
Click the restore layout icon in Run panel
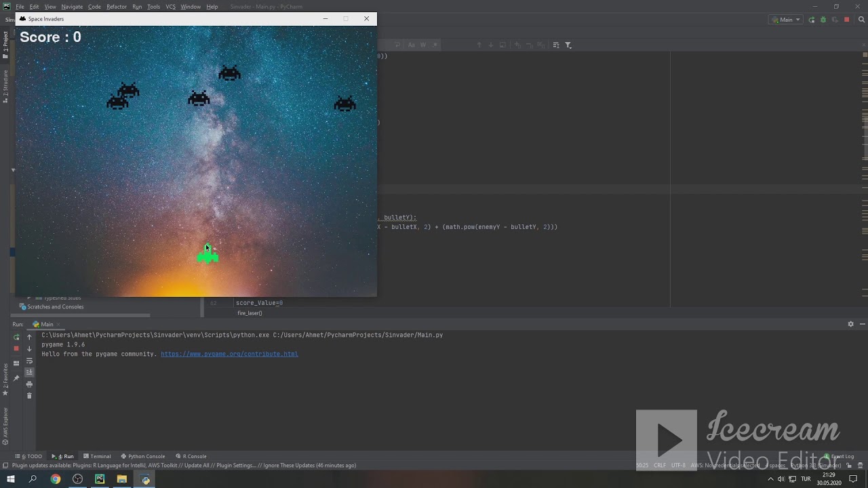[16, 363]
